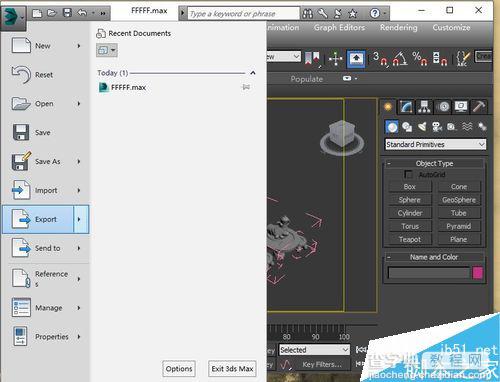
Task: Click the Teapot primitive button
Action: pyautogui.click(x=410, y=239)
